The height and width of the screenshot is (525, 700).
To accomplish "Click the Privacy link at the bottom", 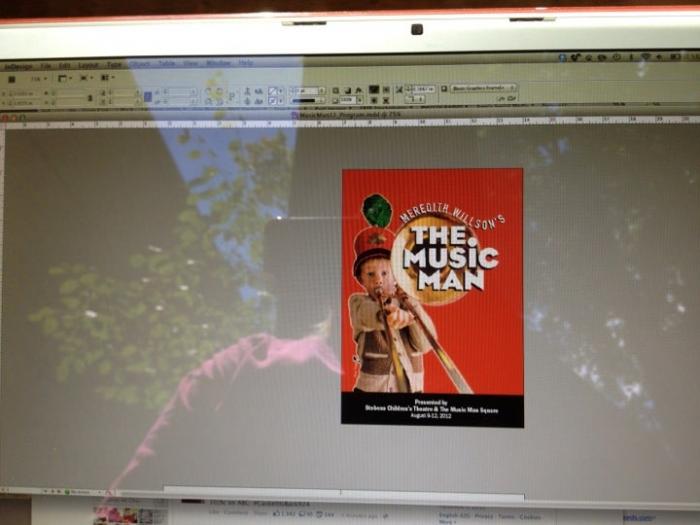I will (x=483, y=516).
